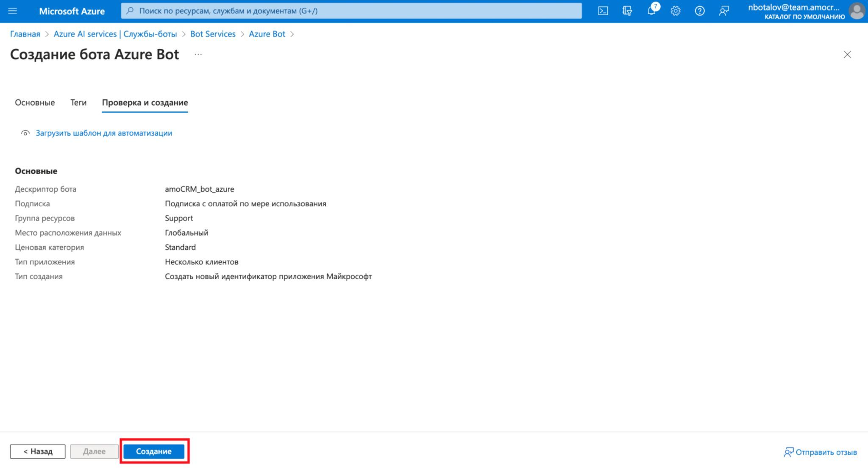Switch to the Теги tab

[78, 103]
